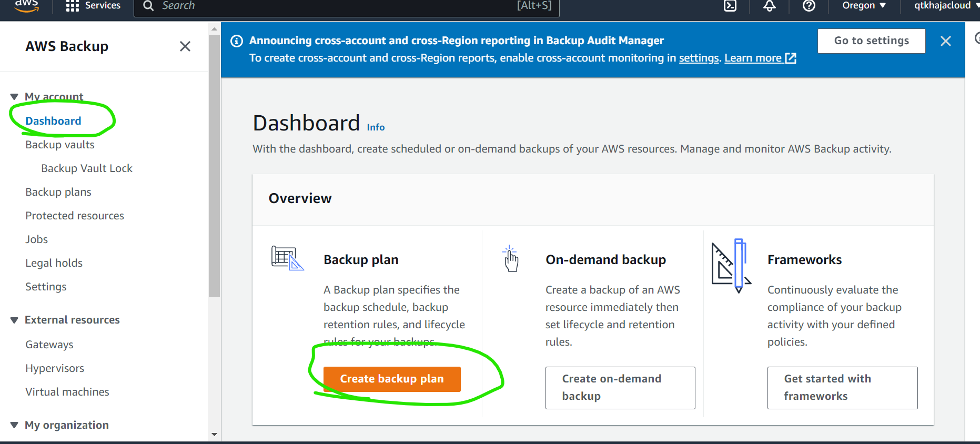Open Virtual machines page
Viewport: 980px width, 444px height.
point(67,392)
